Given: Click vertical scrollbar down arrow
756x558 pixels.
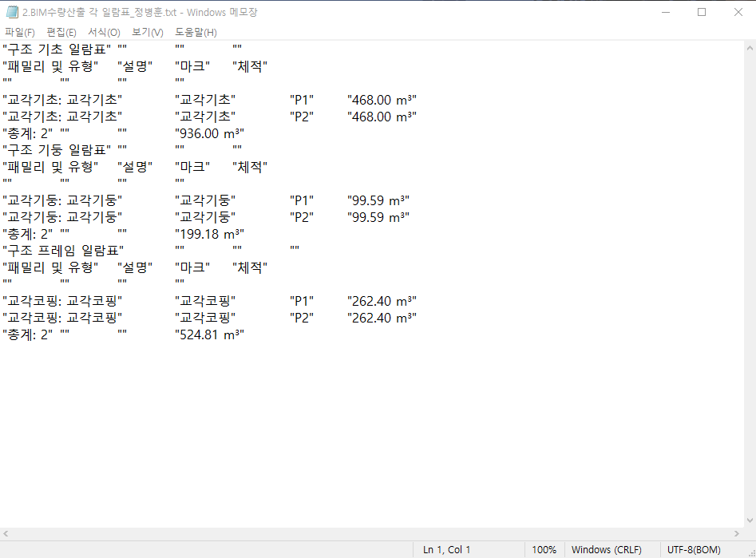Looking at the screenshot, I should [750, 520].
